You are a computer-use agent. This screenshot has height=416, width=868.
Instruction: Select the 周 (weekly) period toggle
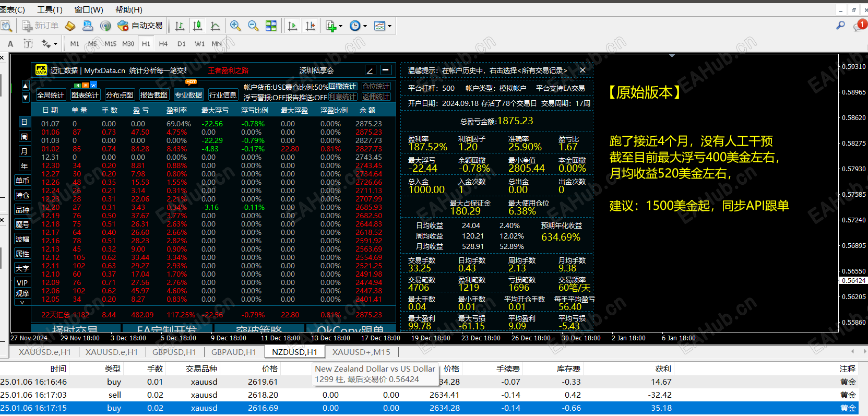24,137
